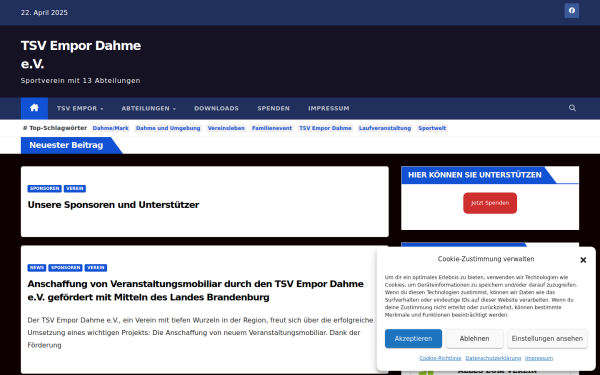Open the IMPRESSUM menu item
This screenshot has width=600, height=375.
click(x=329, y=109)
